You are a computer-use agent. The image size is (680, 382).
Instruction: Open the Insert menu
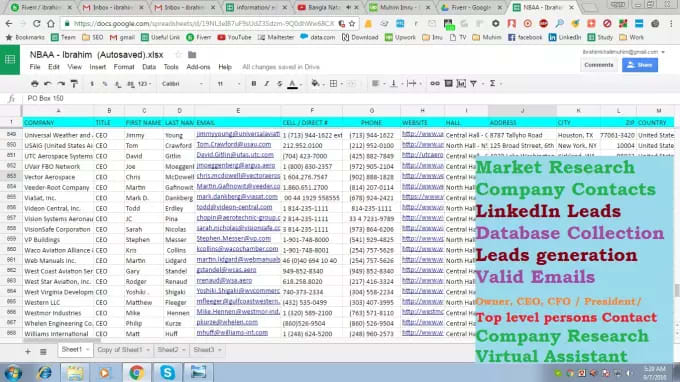point(98,67)
